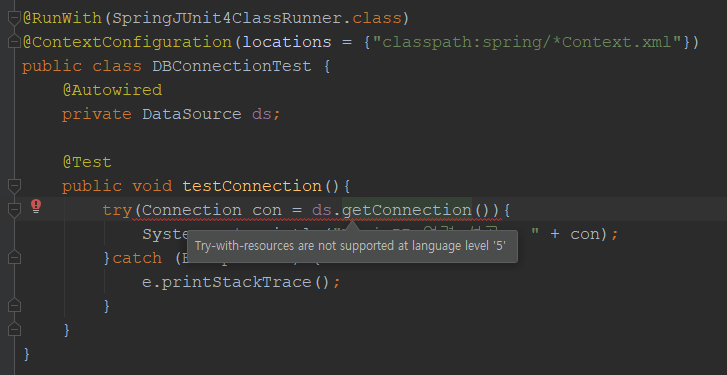727x375 pixels.
Task: Click the DBConnectionTest class name
Action: [x=231, y=66]
